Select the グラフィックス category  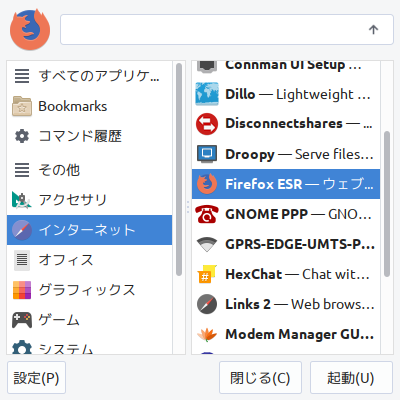(x=89, y=290)
